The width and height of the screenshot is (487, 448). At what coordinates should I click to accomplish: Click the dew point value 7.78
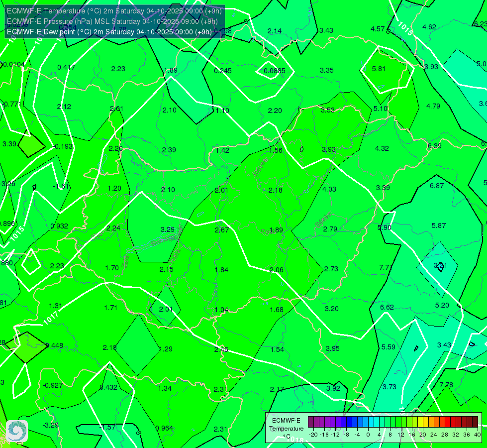coord(446,385)
